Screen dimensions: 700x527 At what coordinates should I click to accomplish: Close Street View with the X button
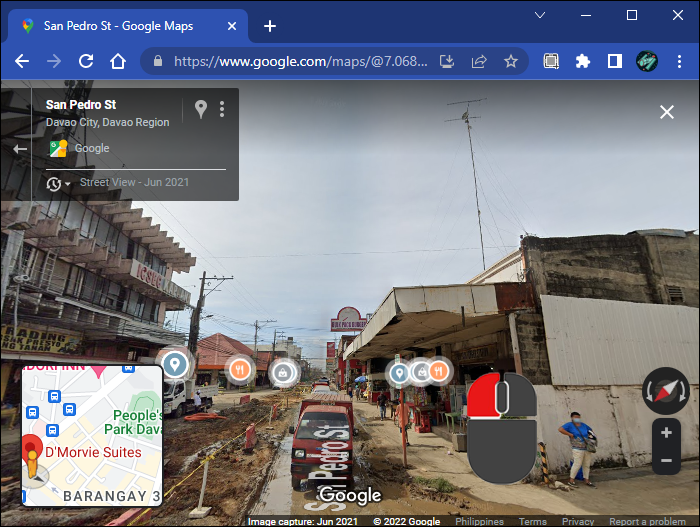[x=667, y=112]
